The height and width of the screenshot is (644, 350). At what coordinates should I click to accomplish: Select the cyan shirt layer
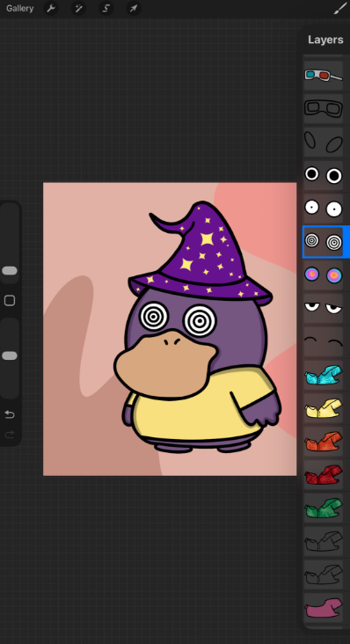[x=324, y=375]
